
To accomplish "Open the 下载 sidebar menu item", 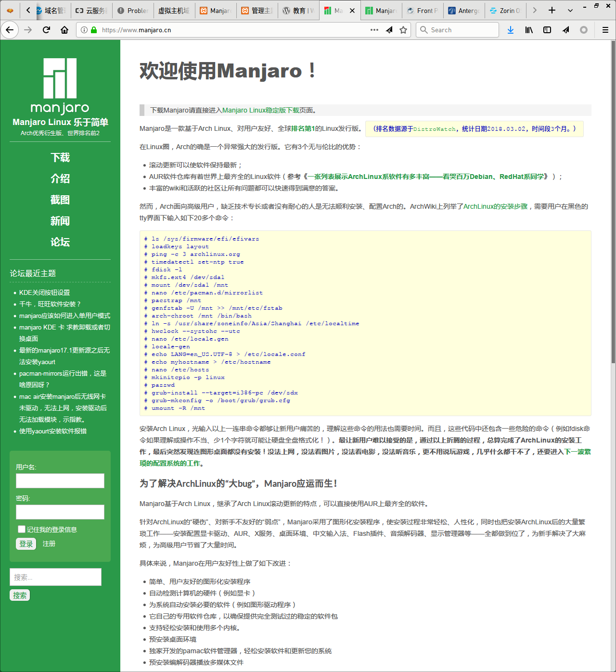I will click(60, 157).
